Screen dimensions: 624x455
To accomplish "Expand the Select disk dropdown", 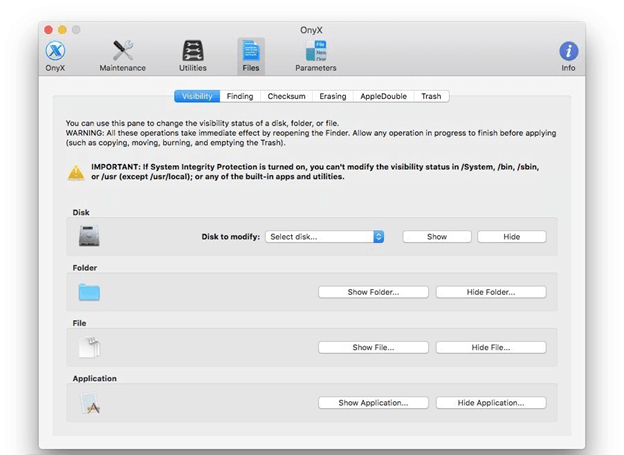I will 325,237.
